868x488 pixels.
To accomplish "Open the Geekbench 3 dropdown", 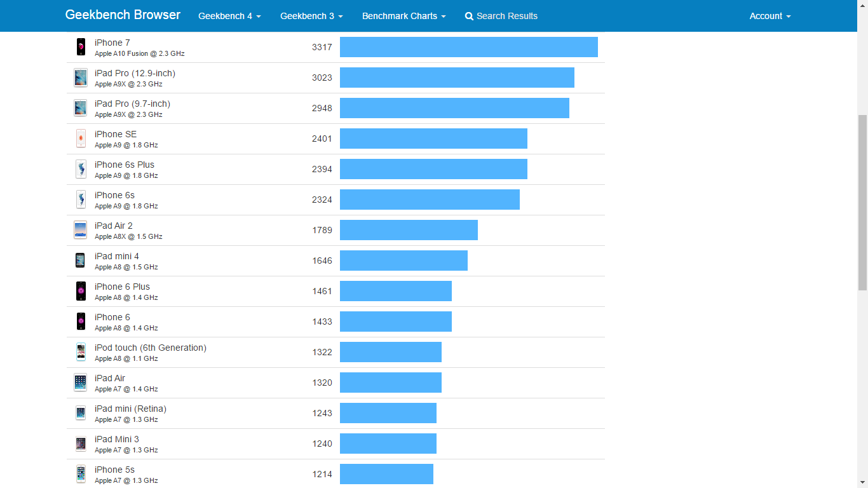I will (x=311, y=16).
